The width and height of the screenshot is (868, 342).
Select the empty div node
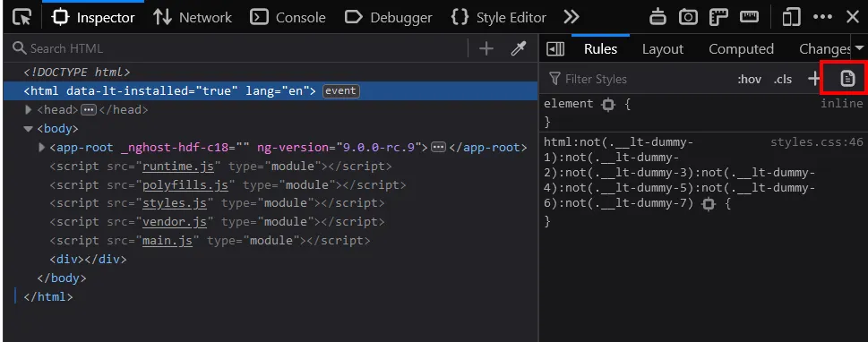89,259
